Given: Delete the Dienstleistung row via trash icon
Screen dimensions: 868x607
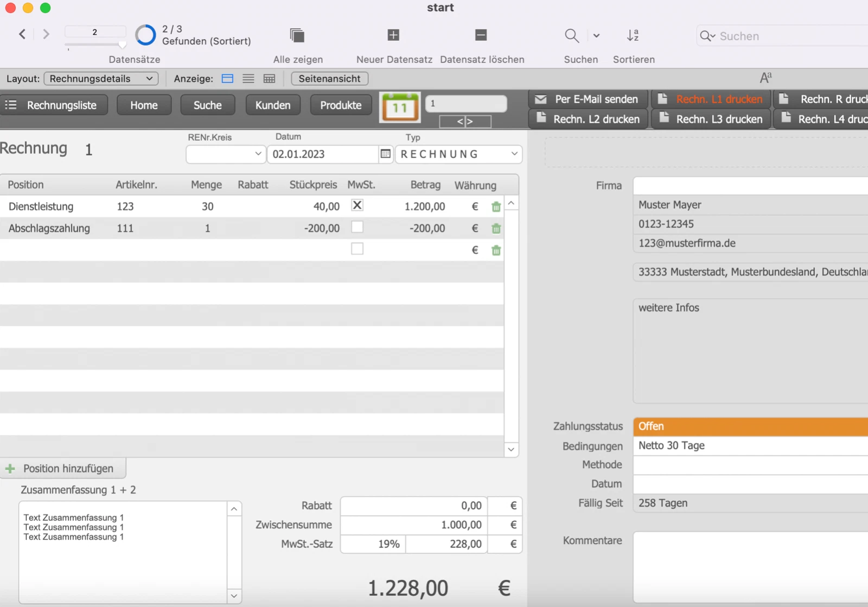Looking at the screenshot, I should point(496,207).
